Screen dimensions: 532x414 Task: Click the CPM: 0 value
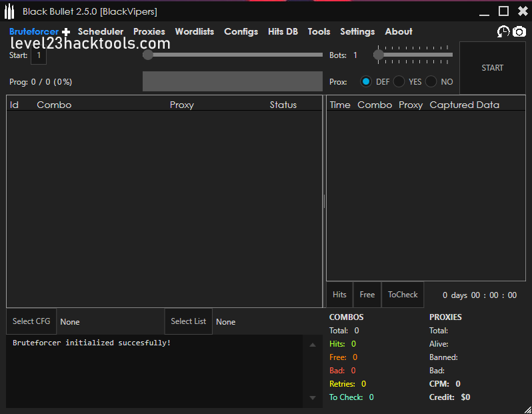pos(445,384)
